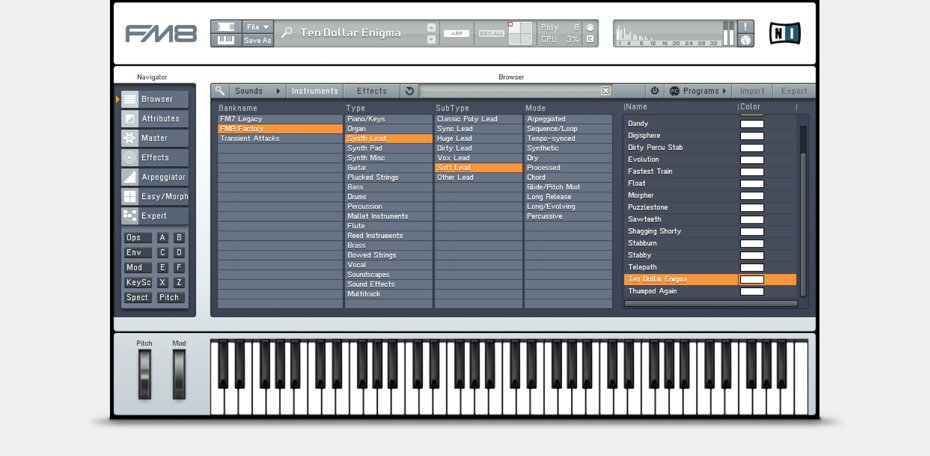
Task: Open the Easy/Morph page icon
Action: (129, 196)
